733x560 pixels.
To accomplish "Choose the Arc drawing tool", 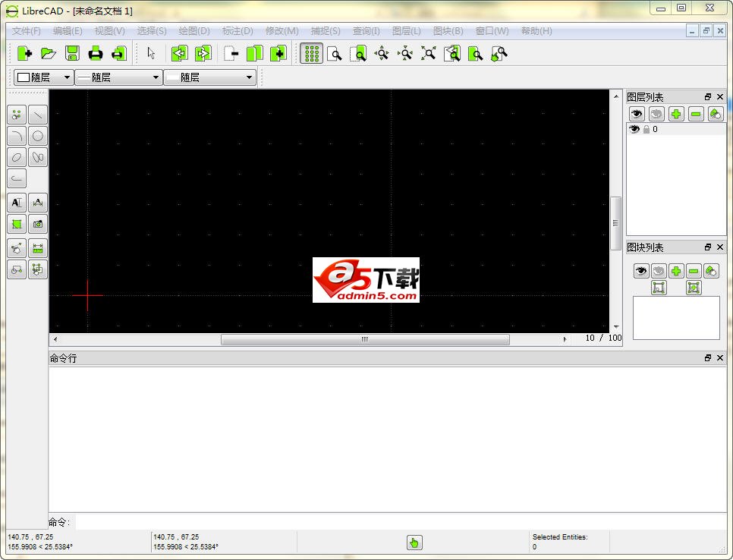I will point(16,136).
